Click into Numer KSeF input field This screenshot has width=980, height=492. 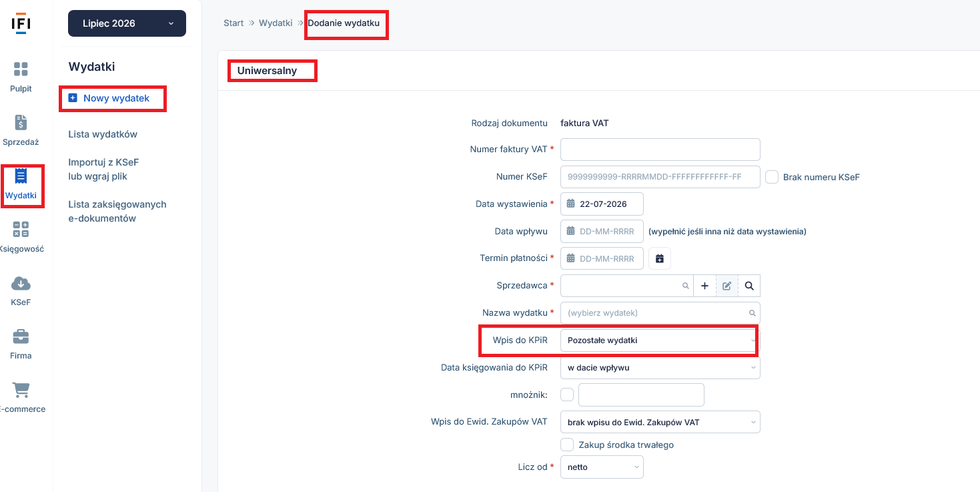[x=660, y=177]
